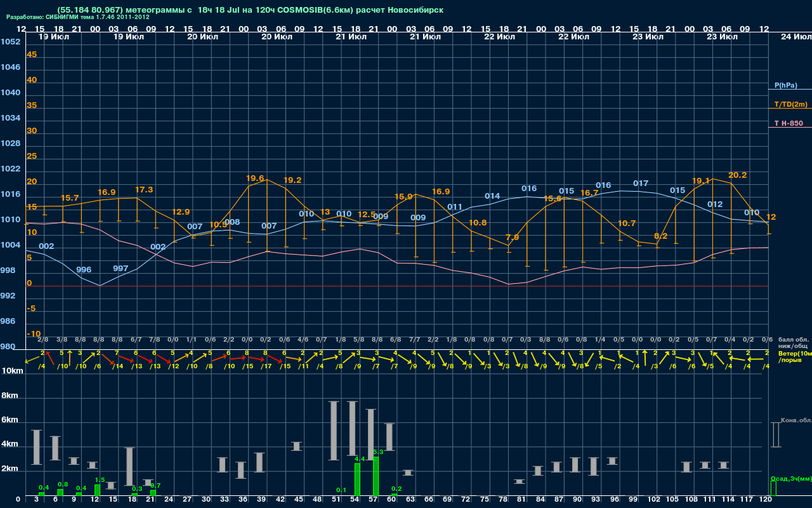Click the pressure label 011
This screenshot has width=812, height=508.
pyautogui.click(x=455, y=207)
